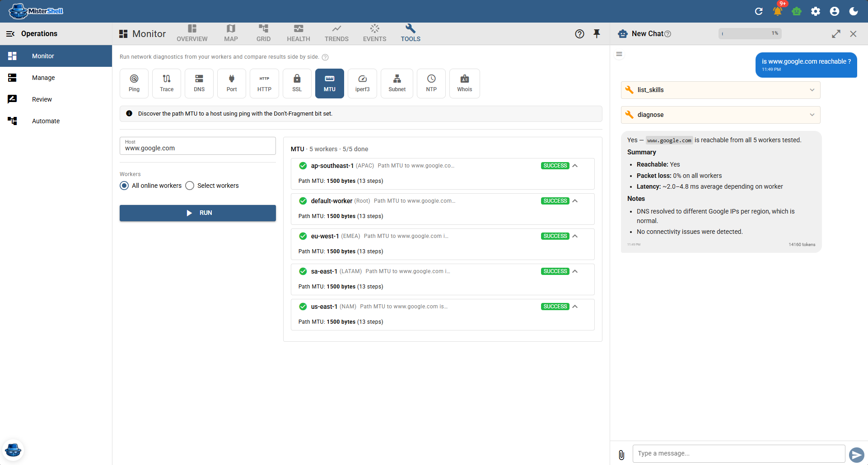868x465 pixels.
Task: Click the RUN button
Action: point(198,213)
